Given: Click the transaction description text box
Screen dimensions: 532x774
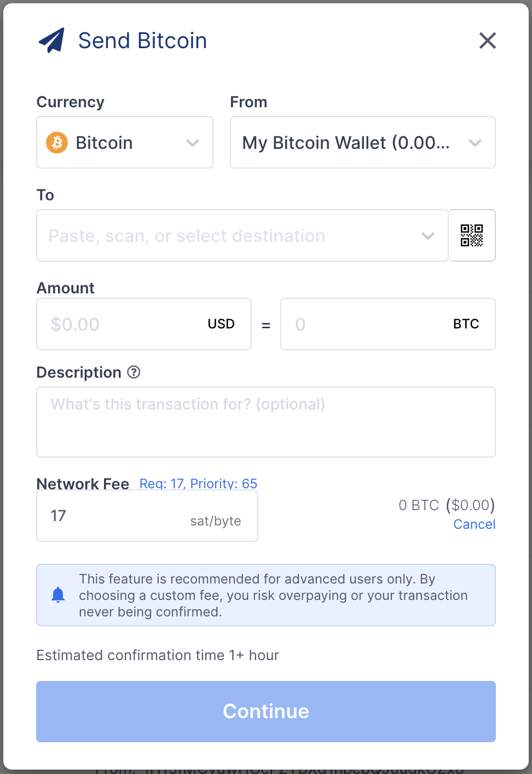Looking at the screenshot, I should (266, 422).
